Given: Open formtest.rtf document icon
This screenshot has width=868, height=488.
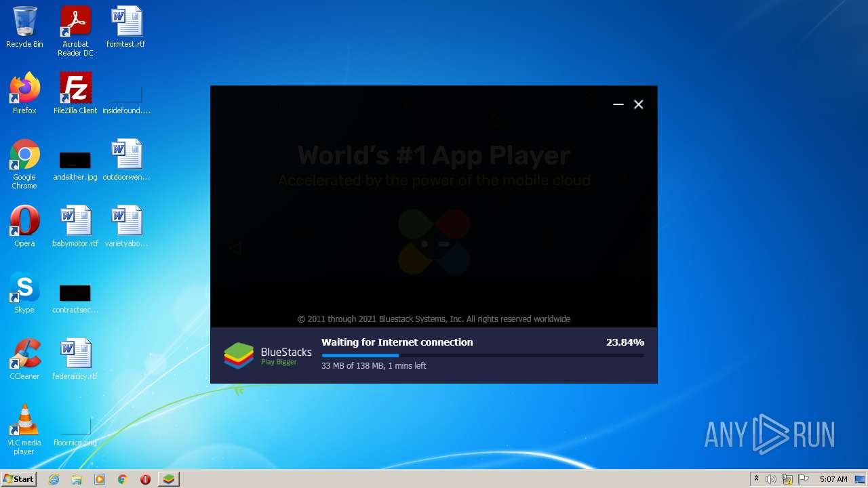Looking at the screenshot, I should coord(126,27).
